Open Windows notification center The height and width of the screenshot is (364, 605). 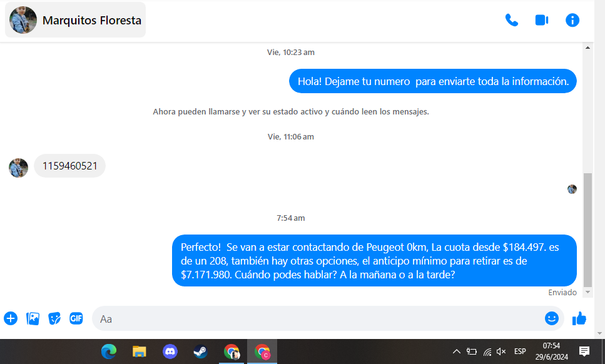pos(584,351)
